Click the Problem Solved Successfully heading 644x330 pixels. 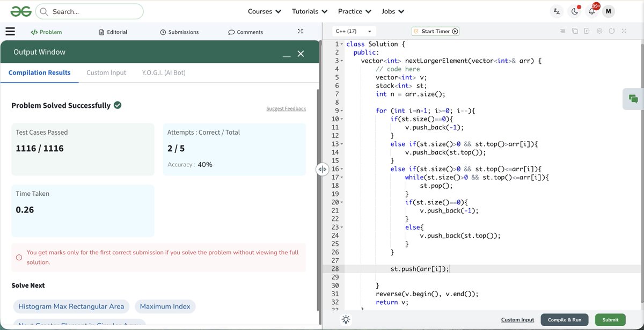point(61,105)
